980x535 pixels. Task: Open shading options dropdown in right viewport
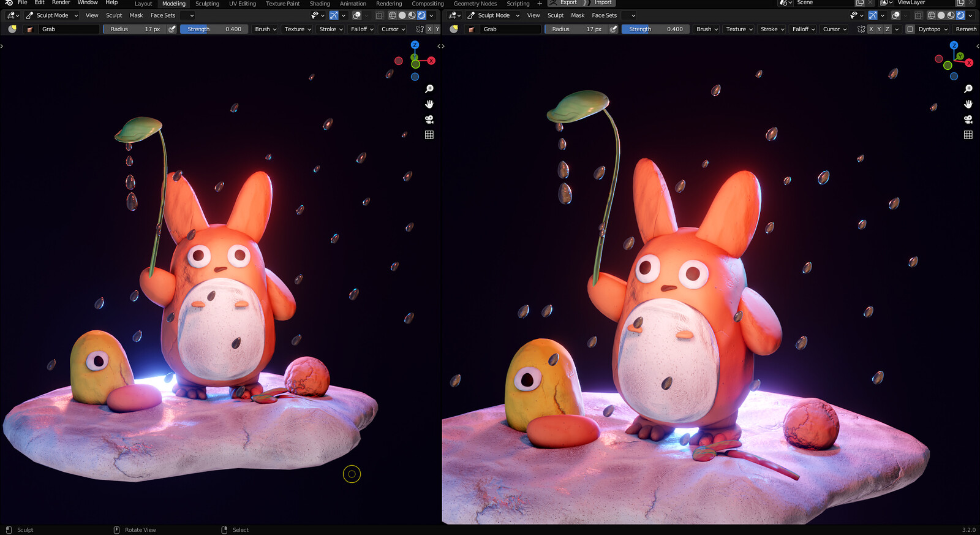point(970,15)
